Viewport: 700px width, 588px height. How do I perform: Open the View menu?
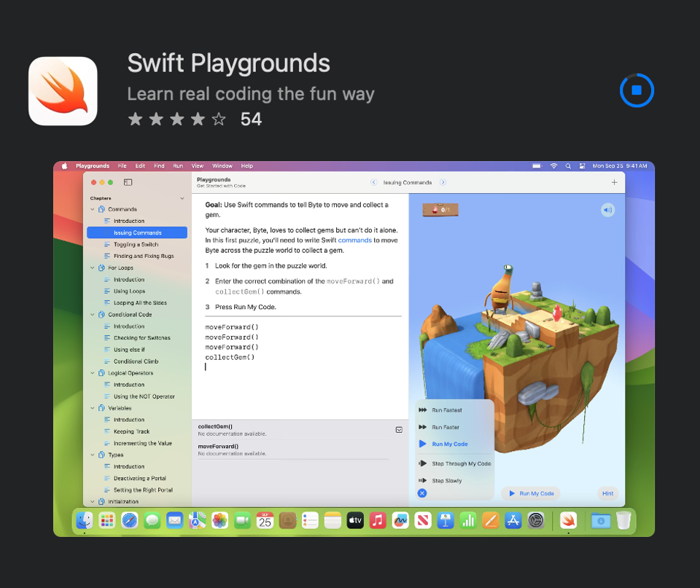pyautogui.click(x=198, y=166)
